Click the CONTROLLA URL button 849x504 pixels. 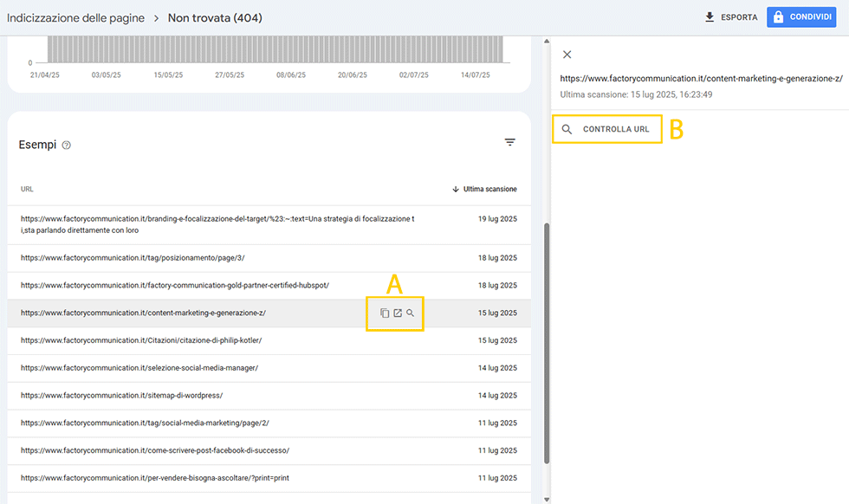(607, 129)
